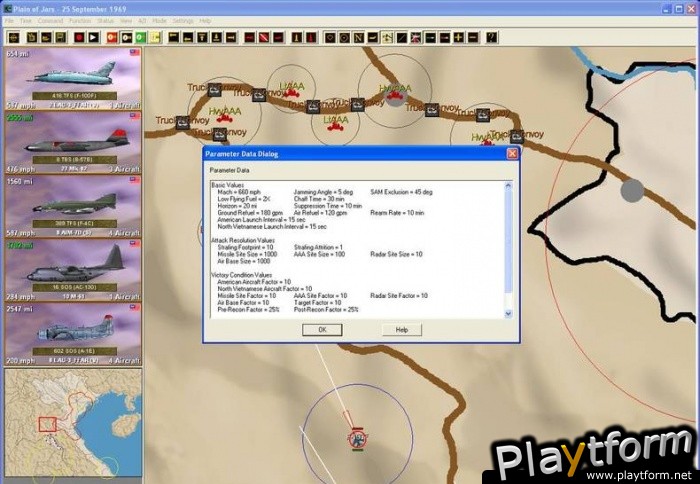Click the heart-shaped outline toolbar icon
Image resolution: width=700 pixels, height=484 pixels.
(x=330, y=38)
